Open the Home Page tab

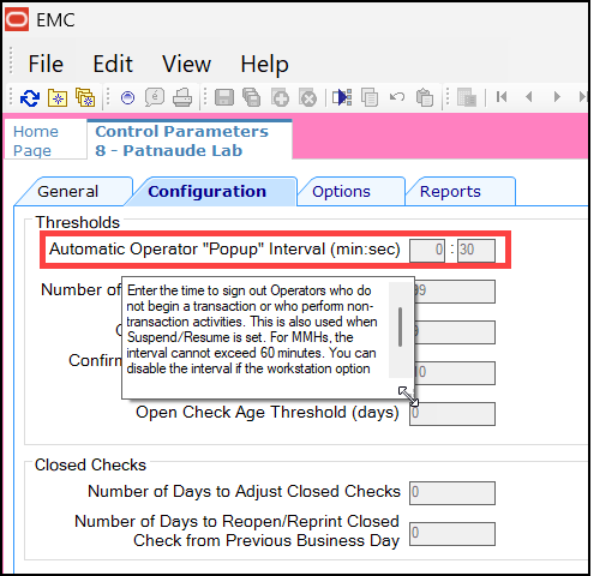click(x=36, y=141)
